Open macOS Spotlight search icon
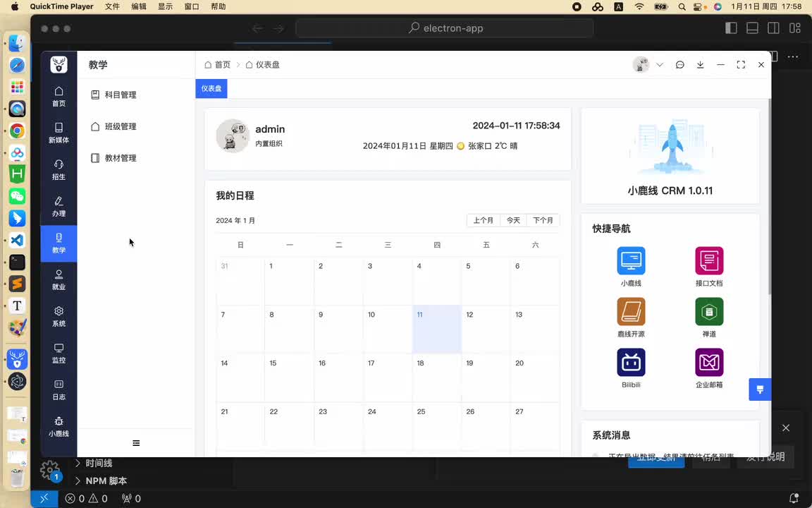Viewport: 812px width, 508px height. click(682, 7)
